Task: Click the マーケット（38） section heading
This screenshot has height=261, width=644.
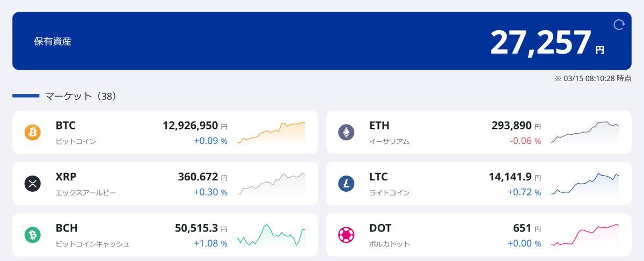Action: point(80,96)
